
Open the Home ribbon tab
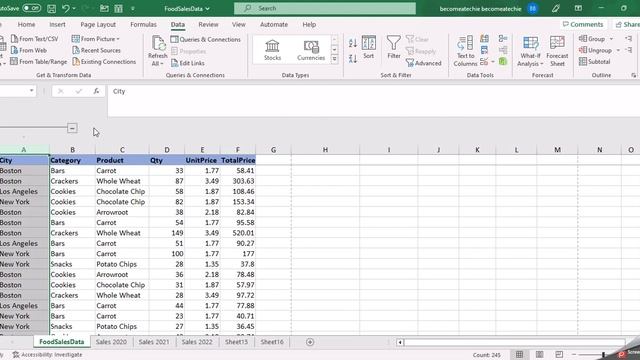pos(27,24)
